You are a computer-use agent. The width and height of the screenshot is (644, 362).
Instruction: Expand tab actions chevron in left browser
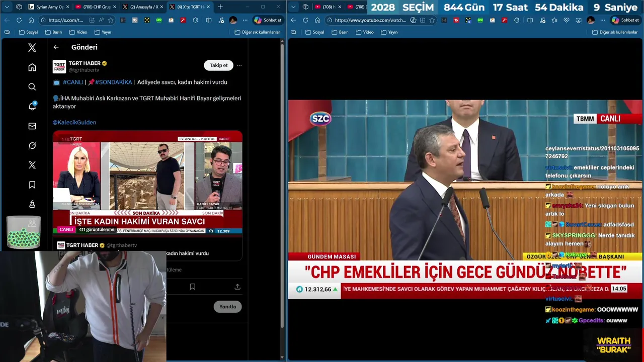tap(7, 7)
